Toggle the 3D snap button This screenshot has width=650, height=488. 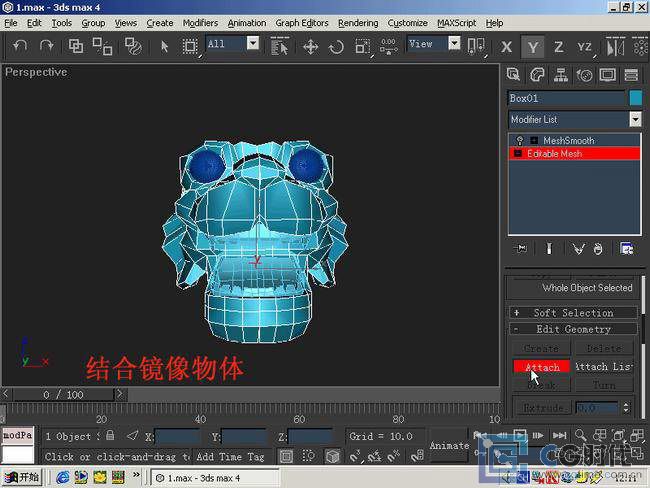354,456
